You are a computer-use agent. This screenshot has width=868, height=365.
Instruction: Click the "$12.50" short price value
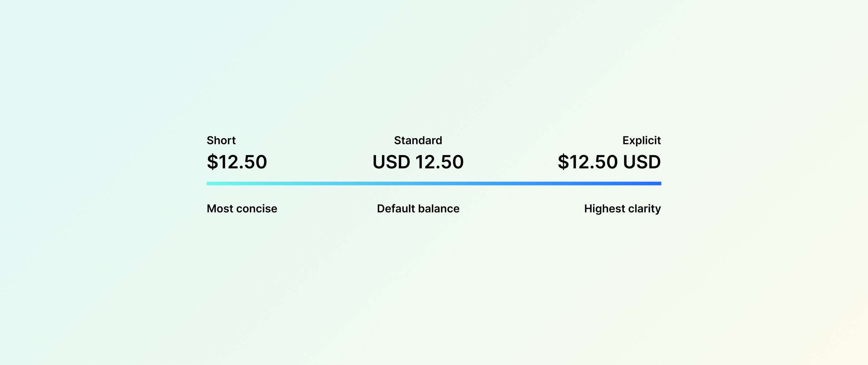click(237, 162)
